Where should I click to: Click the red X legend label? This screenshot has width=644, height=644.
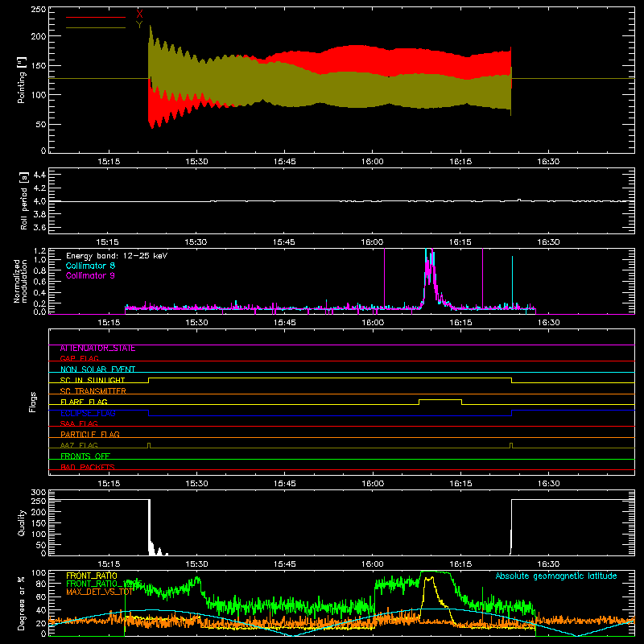tap(139, 14)
